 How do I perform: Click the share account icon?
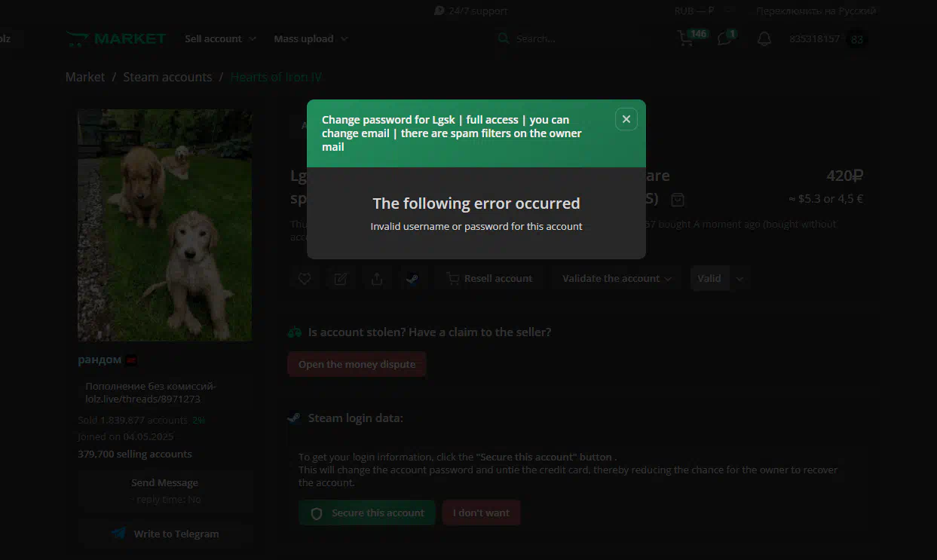(377, 279)
